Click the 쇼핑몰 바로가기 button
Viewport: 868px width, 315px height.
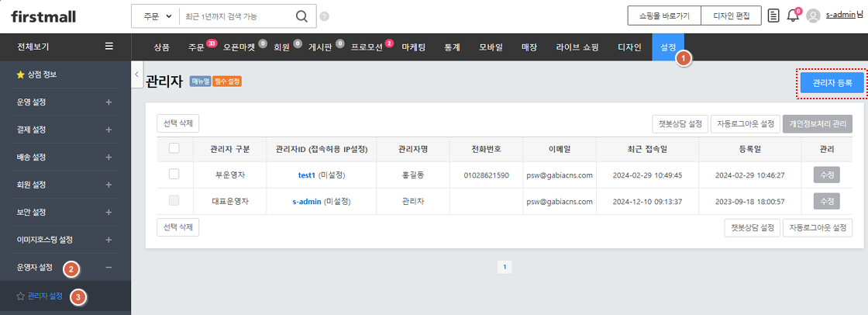pos(664,16)
